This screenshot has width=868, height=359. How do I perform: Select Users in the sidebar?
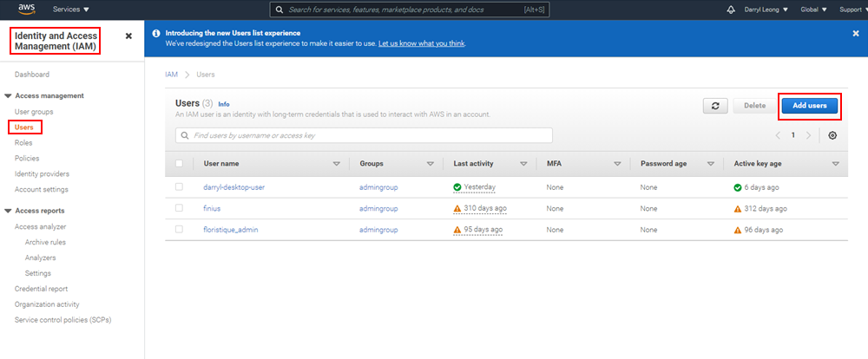coord(24,127)
